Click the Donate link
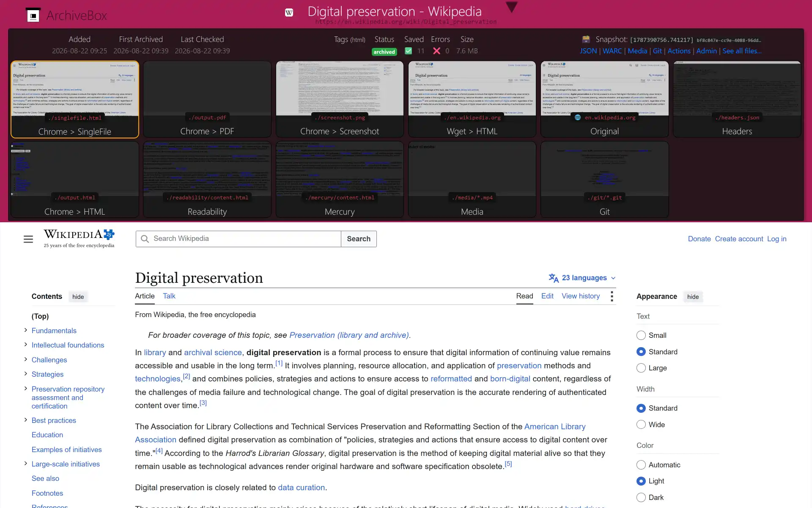812x508 pixels. pyautogui.click(x=699, y=239)
